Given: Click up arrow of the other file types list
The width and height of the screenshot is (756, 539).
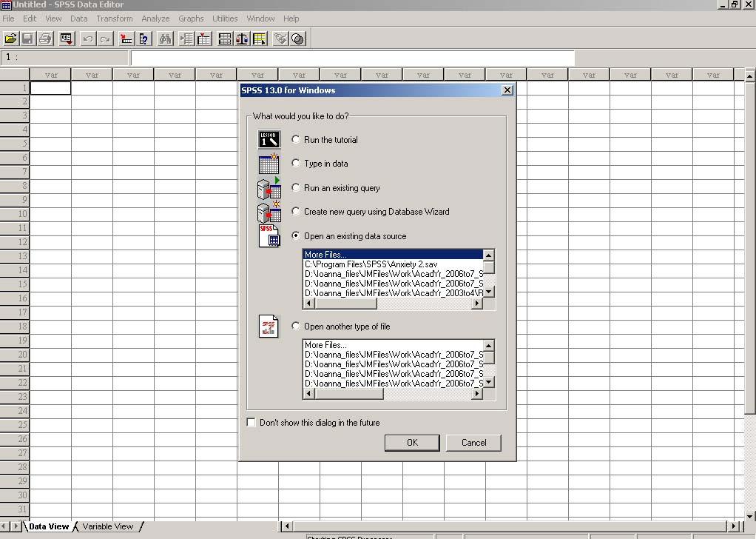Looking at the screenshot, I should click(488, 346).
